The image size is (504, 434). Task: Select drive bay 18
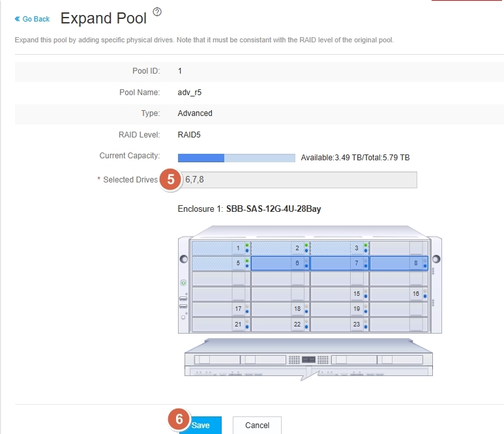tap(280, 309)
